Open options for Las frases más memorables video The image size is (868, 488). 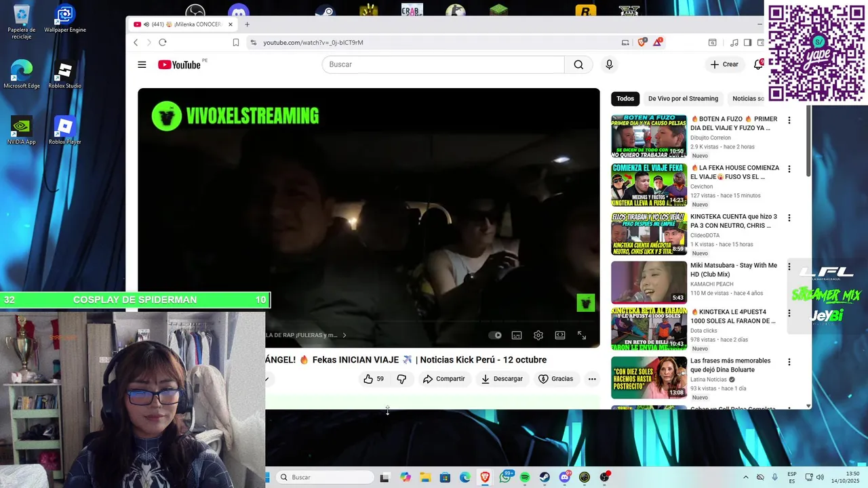(x=789, y=362)
